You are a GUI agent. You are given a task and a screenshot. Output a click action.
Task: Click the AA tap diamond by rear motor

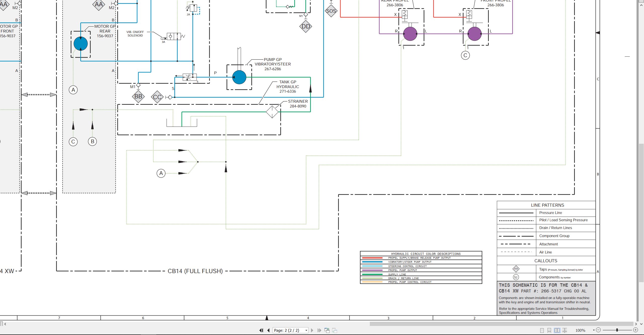(99, 5)
